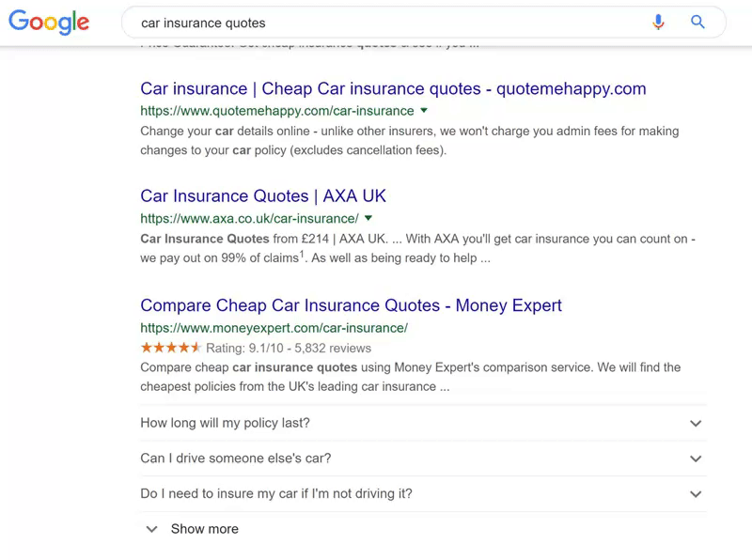Click the axa.co.uk green URL

coord(249,219)
